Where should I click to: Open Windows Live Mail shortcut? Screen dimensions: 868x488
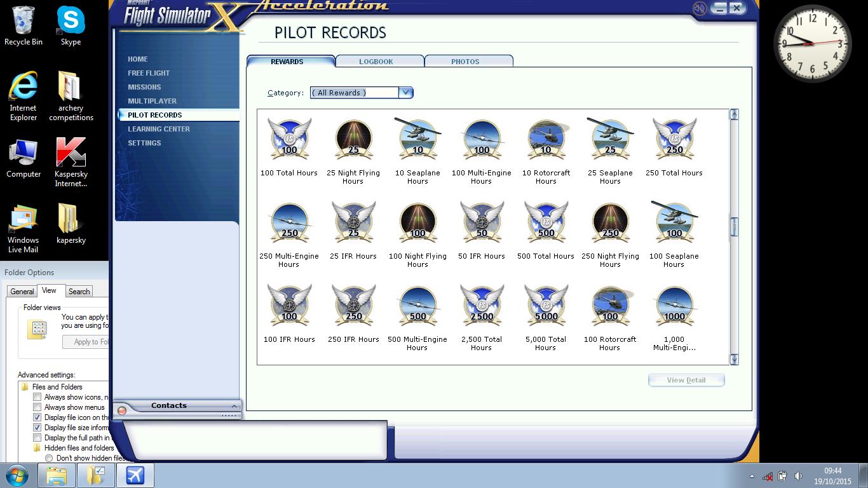(x=24, y=229)
